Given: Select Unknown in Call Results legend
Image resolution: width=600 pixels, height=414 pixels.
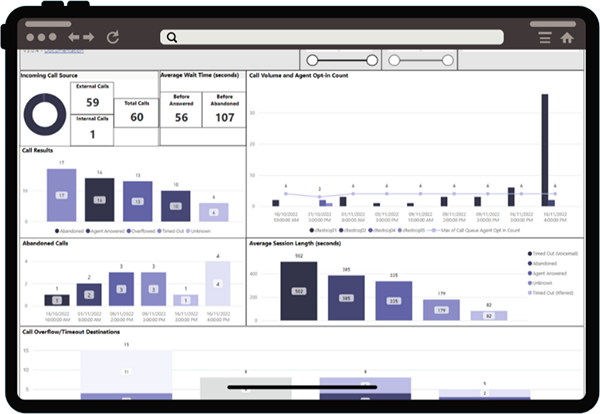Looking at the screenshot, I should pyautogui.click(x=198, y=231).
